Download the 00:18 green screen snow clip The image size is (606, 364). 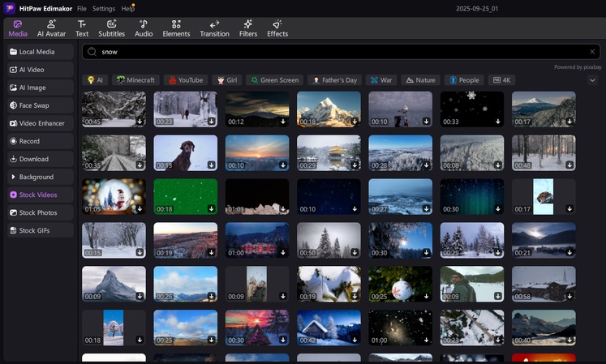click(211, 208)
